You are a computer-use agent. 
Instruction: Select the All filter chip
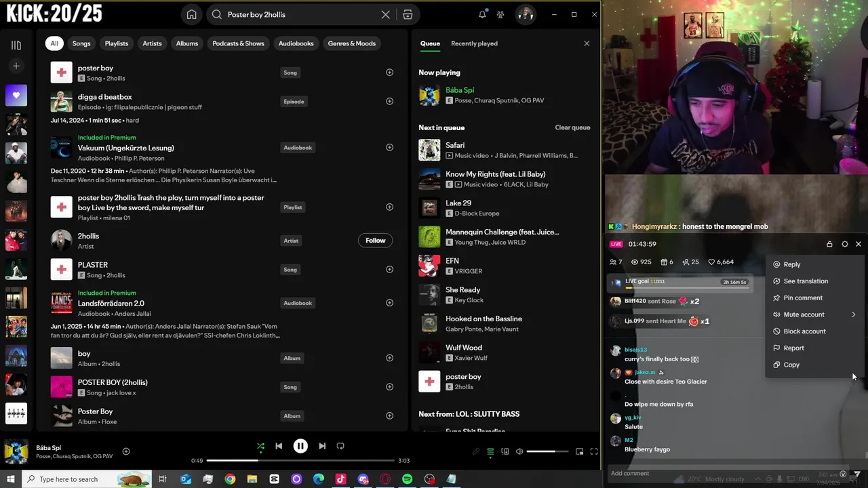pos(54,43)
